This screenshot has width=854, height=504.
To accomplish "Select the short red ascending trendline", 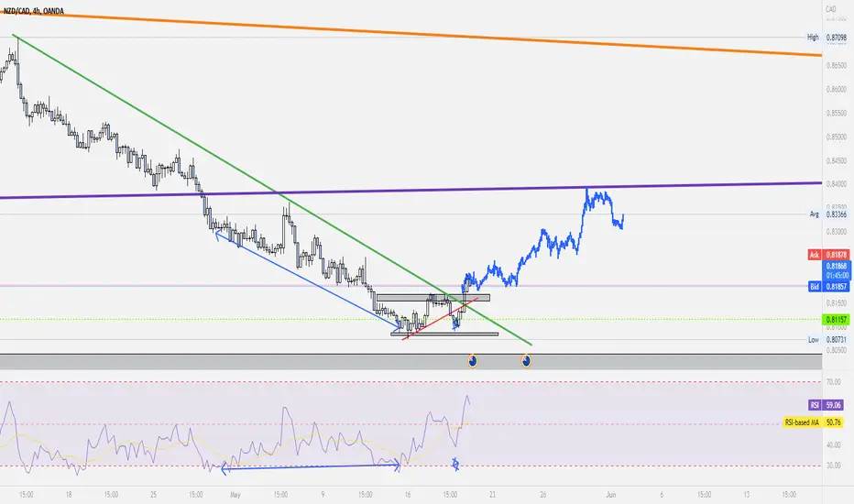I will click(x=440, y=319).
